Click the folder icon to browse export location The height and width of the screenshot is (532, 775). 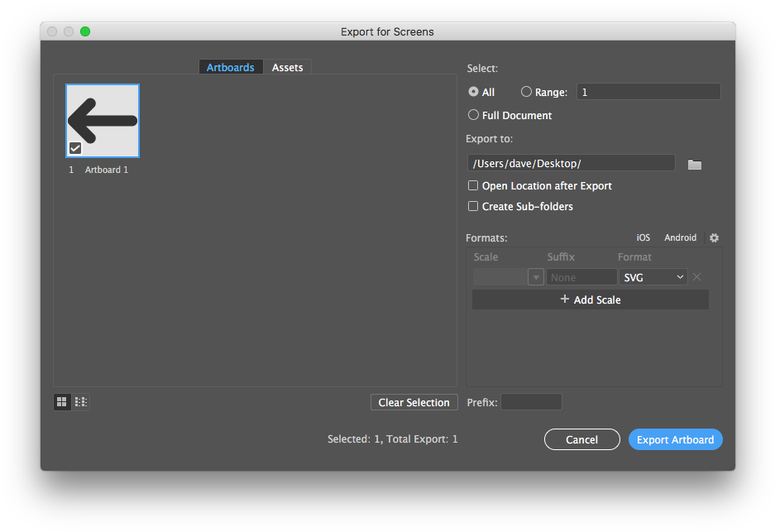(x=695, y=164)
